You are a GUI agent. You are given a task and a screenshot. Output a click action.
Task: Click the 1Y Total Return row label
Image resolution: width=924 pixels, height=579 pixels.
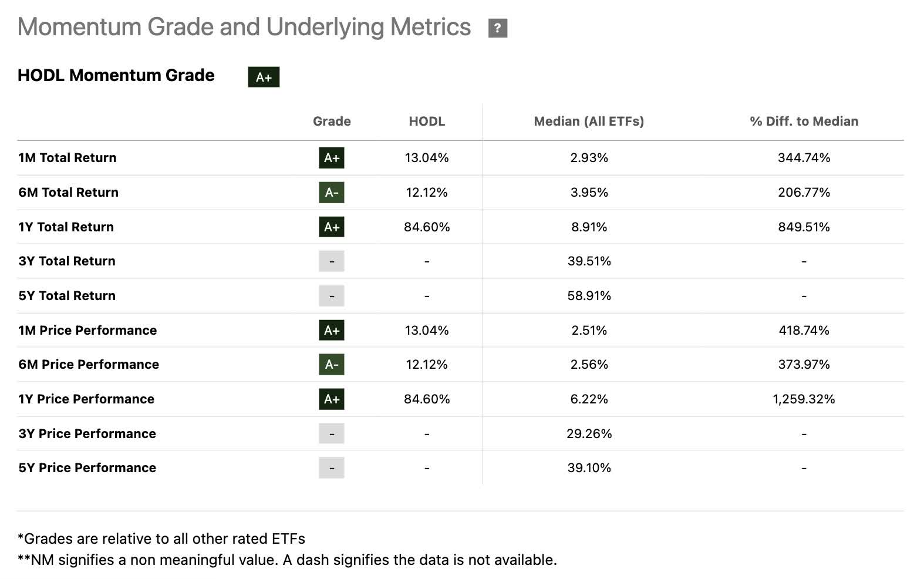point(66,227)
